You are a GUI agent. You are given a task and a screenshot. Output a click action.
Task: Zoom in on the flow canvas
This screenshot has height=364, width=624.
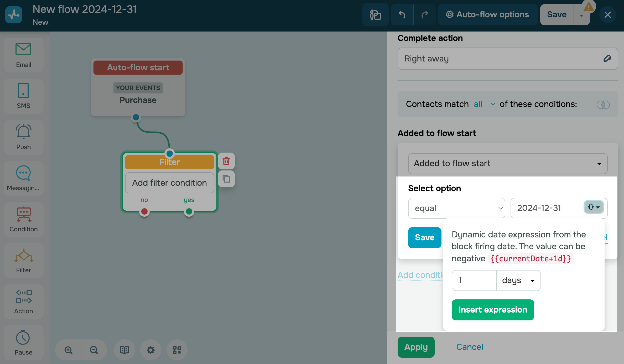click(68, 350)
